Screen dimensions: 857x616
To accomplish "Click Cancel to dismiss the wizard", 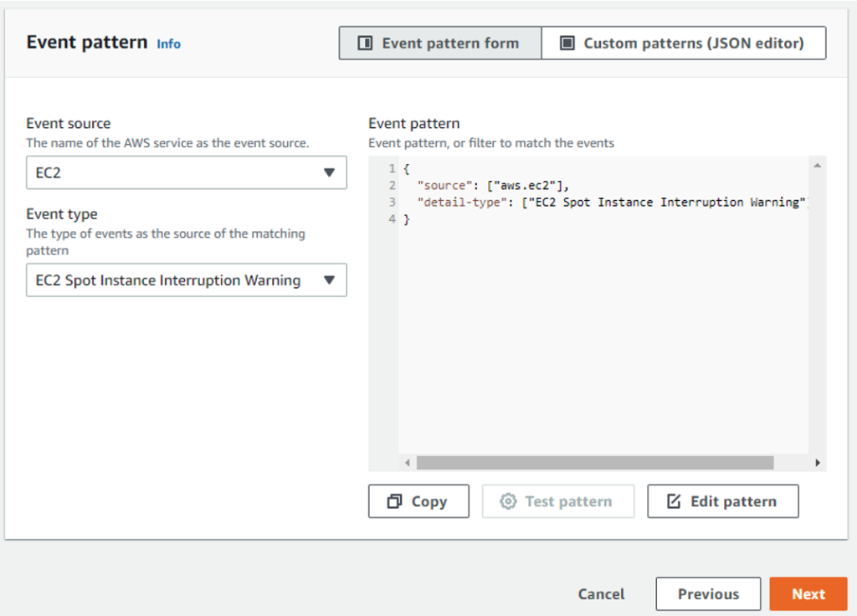I will 600,593.
